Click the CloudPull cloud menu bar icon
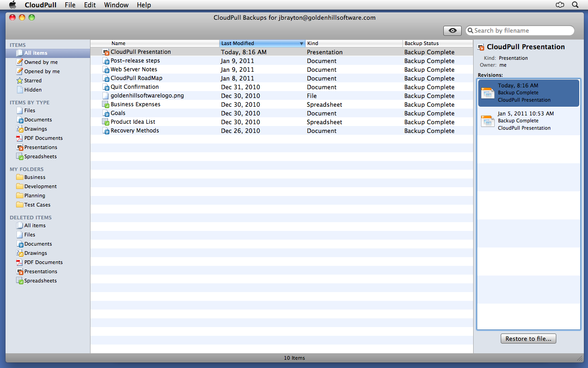 (x=560, y=5)
